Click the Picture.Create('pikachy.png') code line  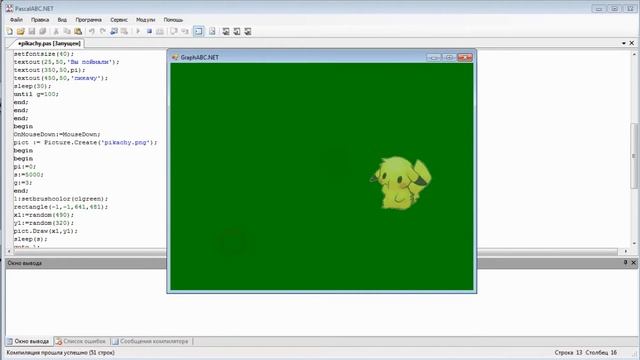85,142
